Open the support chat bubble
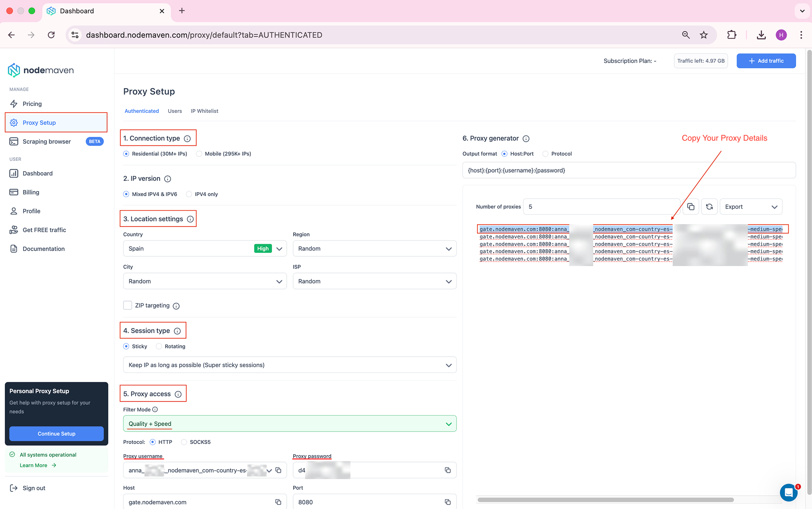812x509 pixels. 788,492
